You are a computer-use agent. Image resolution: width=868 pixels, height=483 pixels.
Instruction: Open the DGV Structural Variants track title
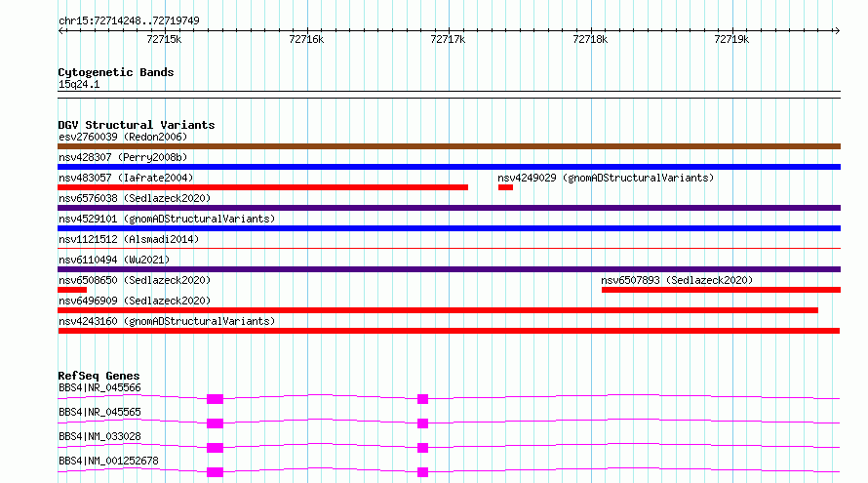[137, 125]
